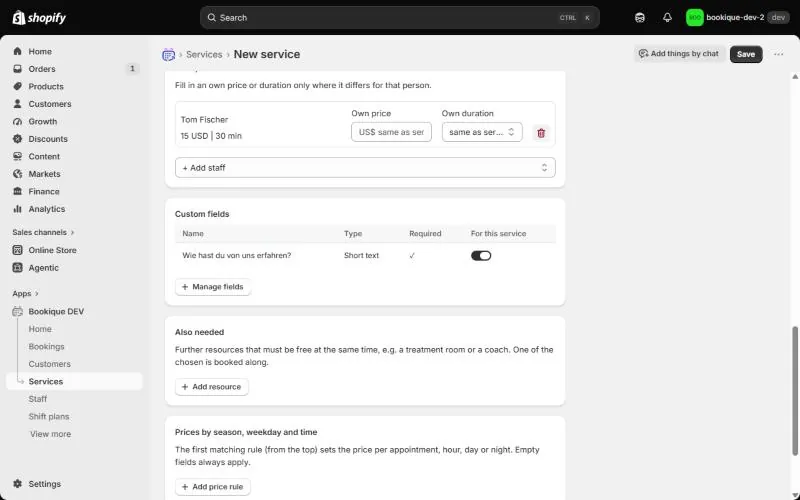Click the Required checkmark in the table
This screenshot has height=500, width=800.
click(412, 256)
